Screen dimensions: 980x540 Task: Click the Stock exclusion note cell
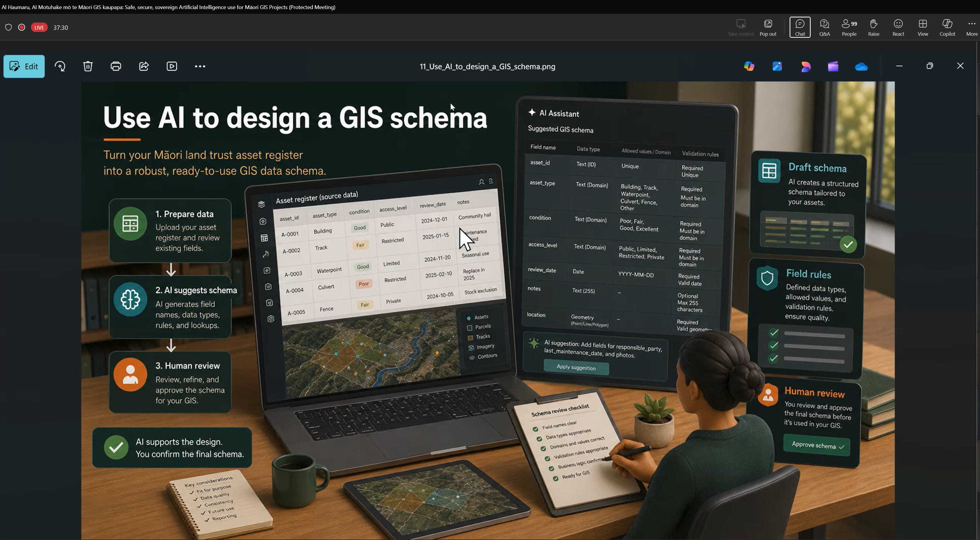[x=480, y=291]
